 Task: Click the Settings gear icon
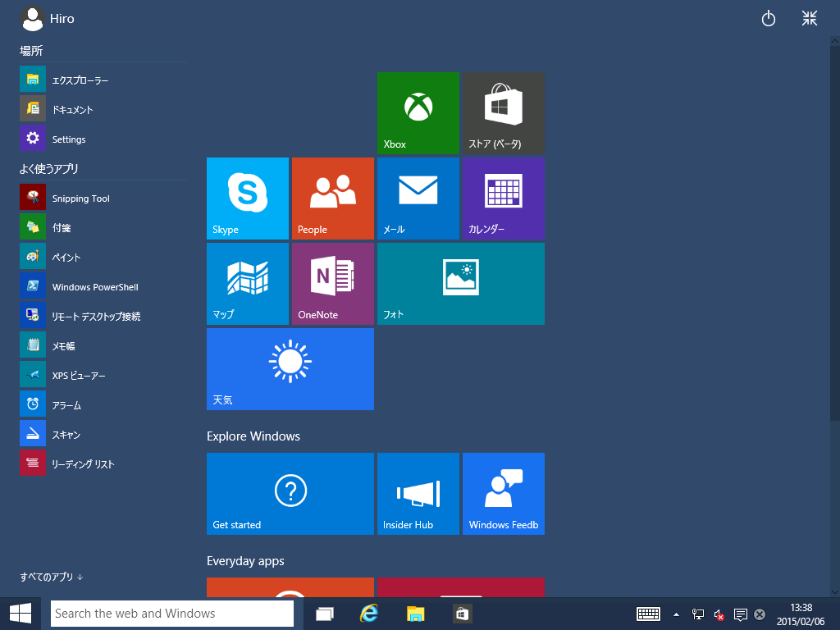point(33,138)
